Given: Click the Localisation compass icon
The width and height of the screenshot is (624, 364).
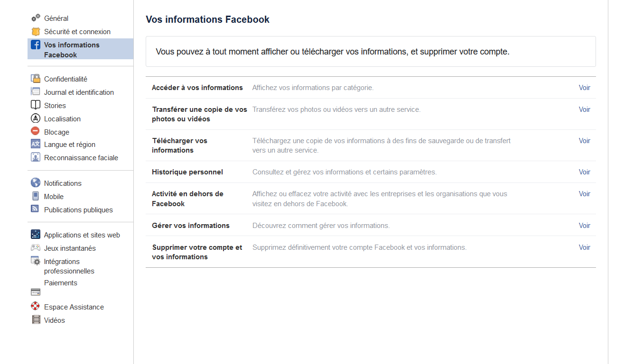Looking at the screenshot, I should coord(36,118).
